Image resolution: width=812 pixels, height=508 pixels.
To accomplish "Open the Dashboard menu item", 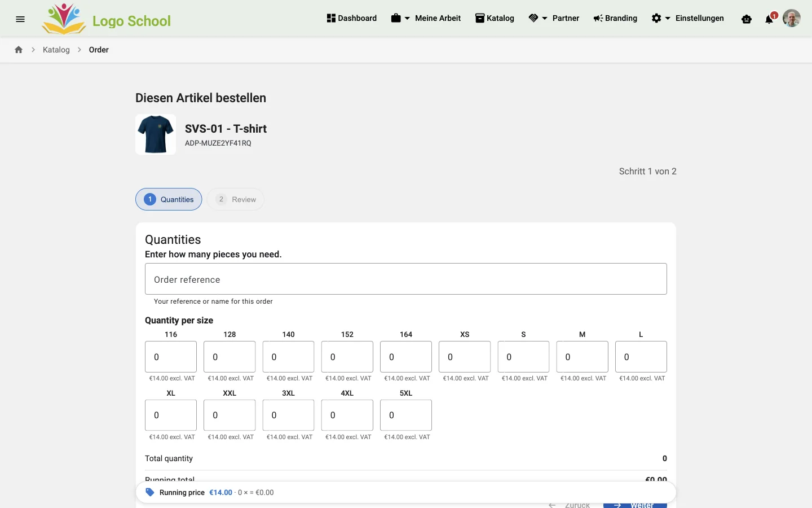I will coord(351,18).
